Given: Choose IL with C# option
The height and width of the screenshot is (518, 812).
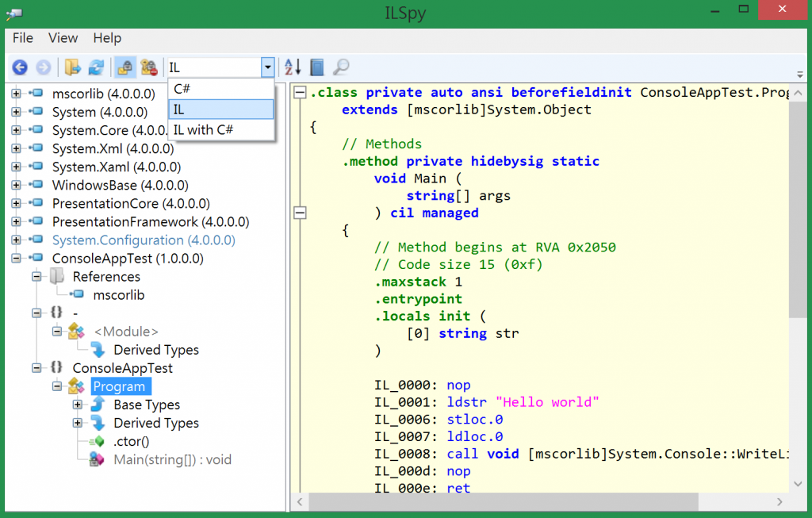Looking at the screenshot, I should click(221, 129).
